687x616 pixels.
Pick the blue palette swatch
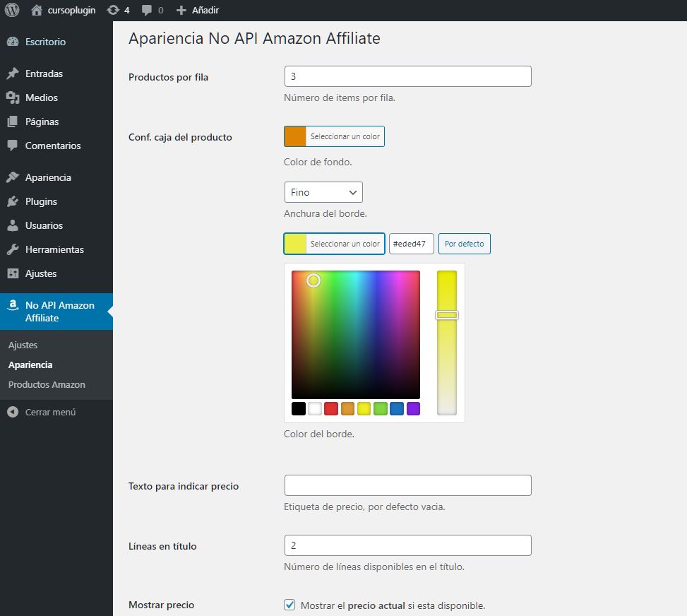point(397,408)
